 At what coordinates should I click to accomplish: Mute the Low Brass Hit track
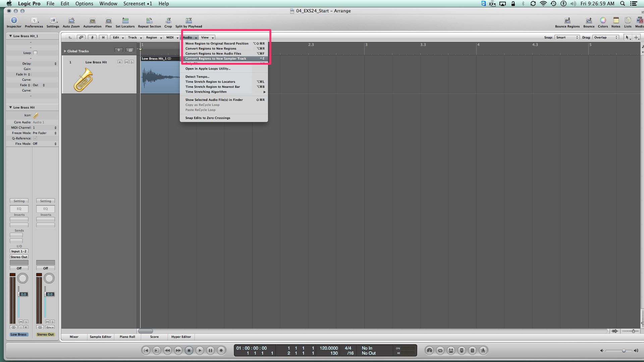tap(126, 62)
